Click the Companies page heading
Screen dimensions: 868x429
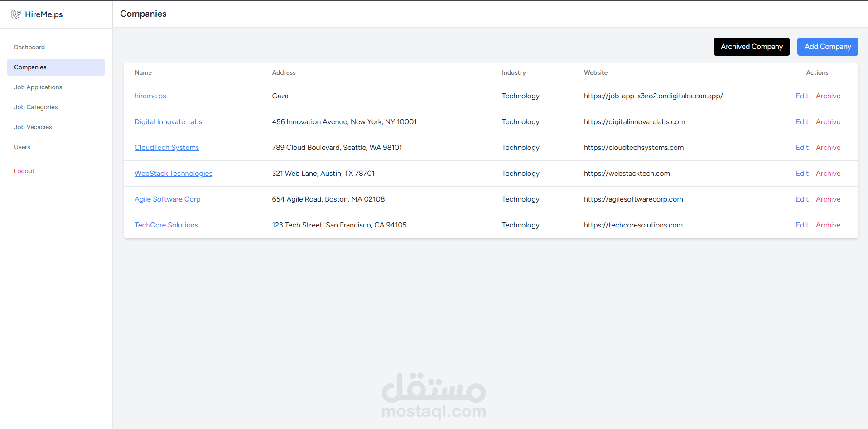pos(143,14)
